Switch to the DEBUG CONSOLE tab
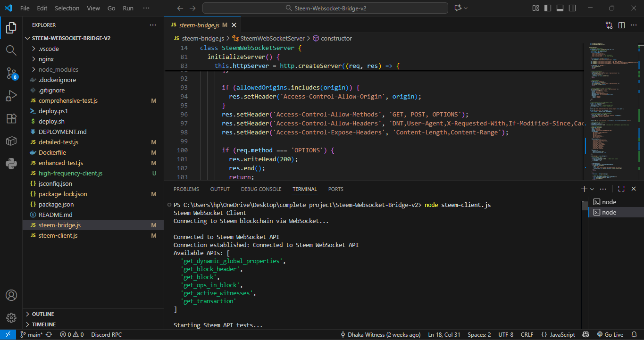The image size is (644, 340). point(261,189)
